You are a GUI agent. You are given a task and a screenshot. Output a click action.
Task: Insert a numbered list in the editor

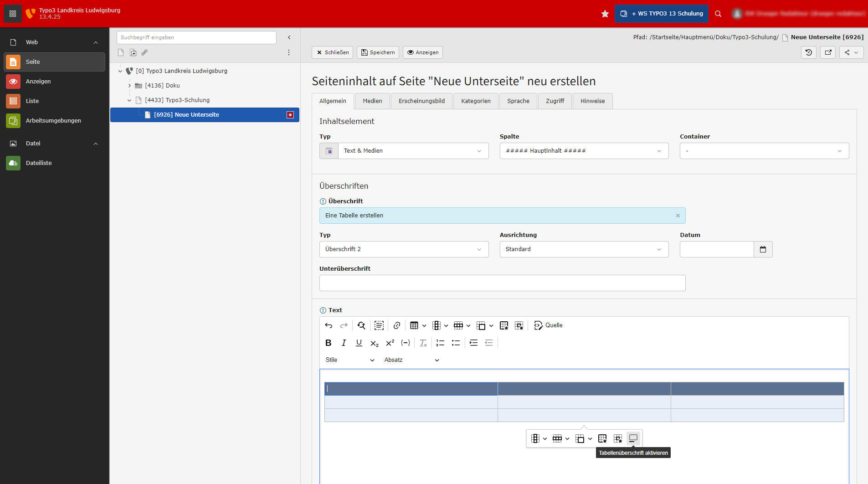(x=440, y=343)
